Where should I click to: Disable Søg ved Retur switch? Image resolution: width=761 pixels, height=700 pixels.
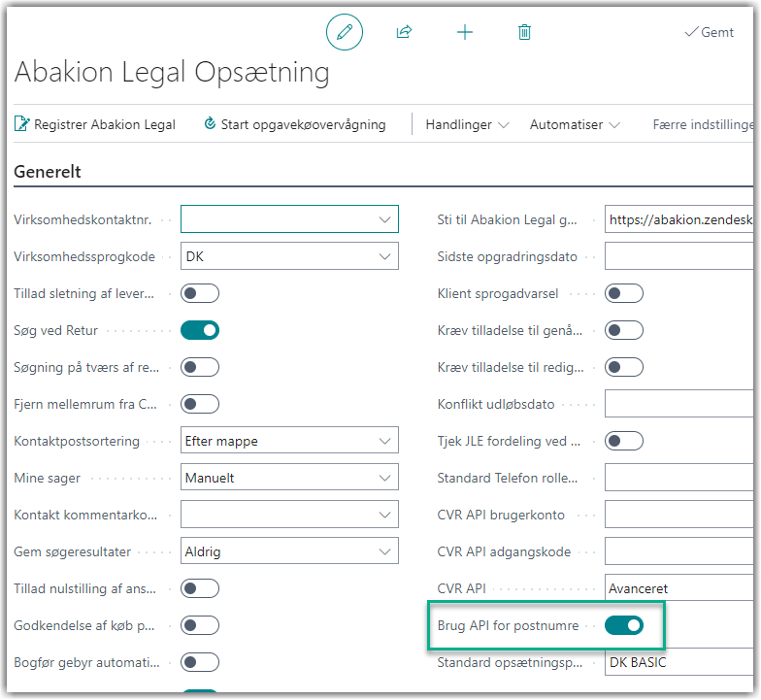[x=200, y=330]
